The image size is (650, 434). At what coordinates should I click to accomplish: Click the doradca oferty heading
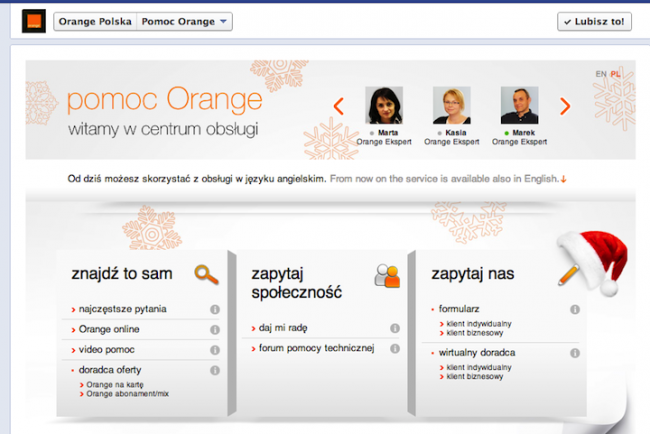[110, 370]
